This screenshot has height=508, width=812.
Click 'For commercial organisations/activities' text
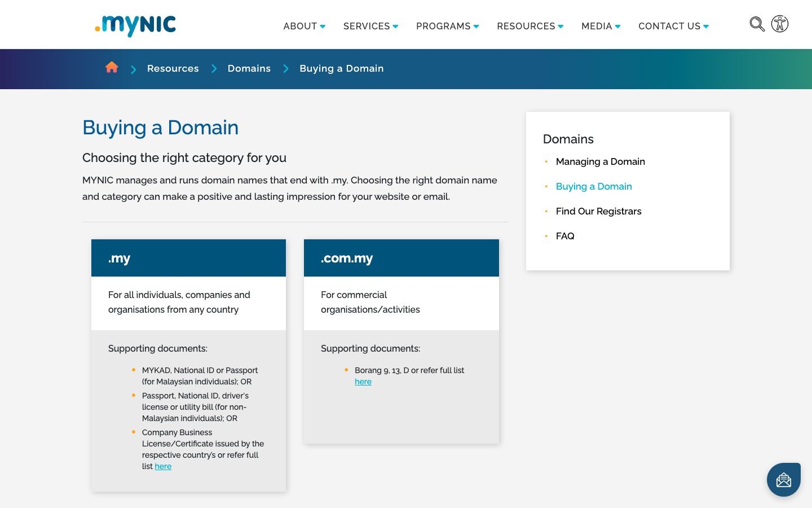(x=370, y=302)
